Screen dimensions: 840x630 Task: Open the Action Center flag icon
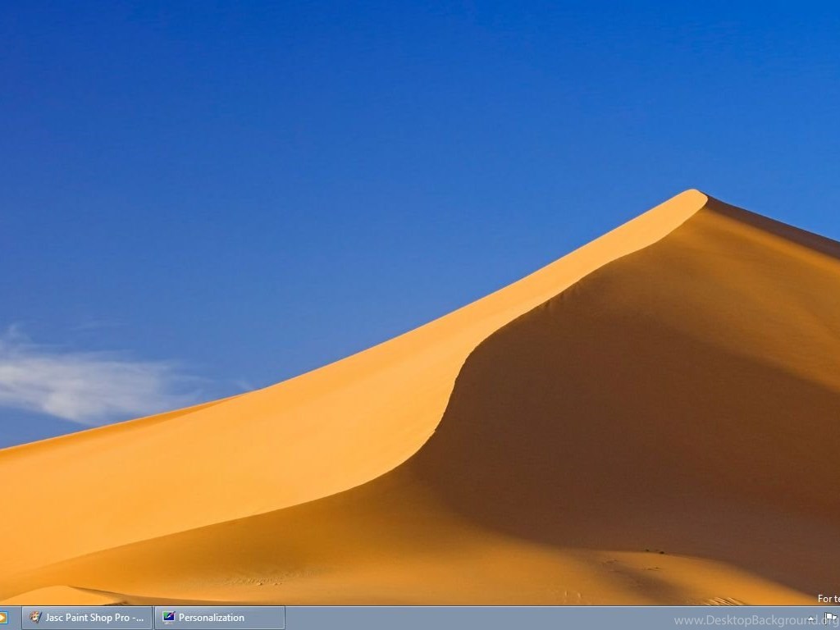[831, 619]
